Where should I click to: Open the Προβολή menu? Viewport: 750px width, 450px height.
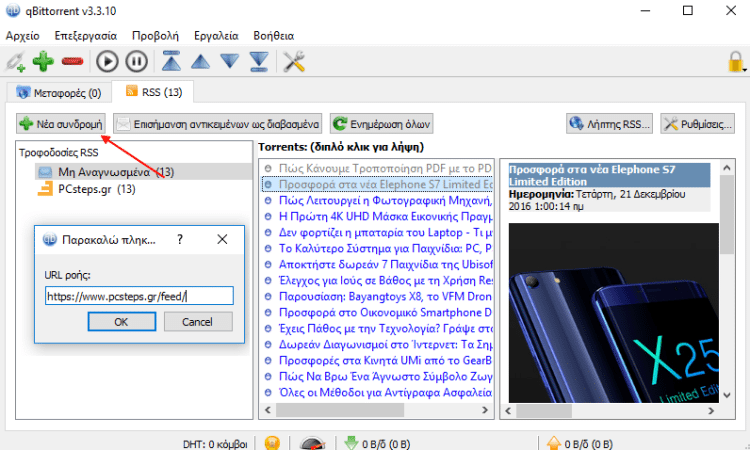tap(155, 36)
